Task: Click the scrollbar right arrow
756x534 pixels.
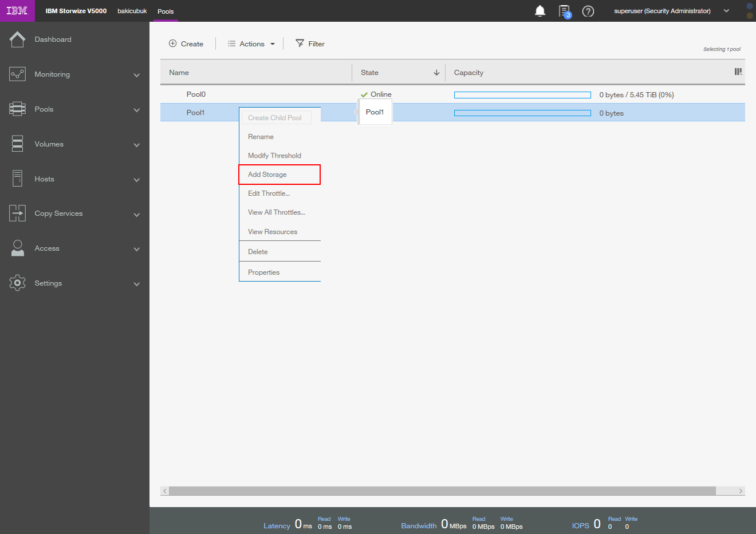Action: pos(741,491)
